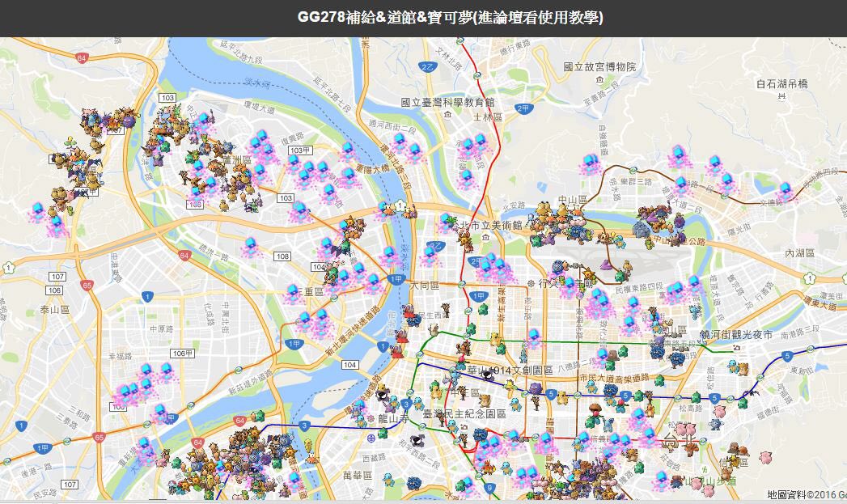Click the 大同區 district label
The width and height of the screenshot is (847, 504).
(424, 285)
